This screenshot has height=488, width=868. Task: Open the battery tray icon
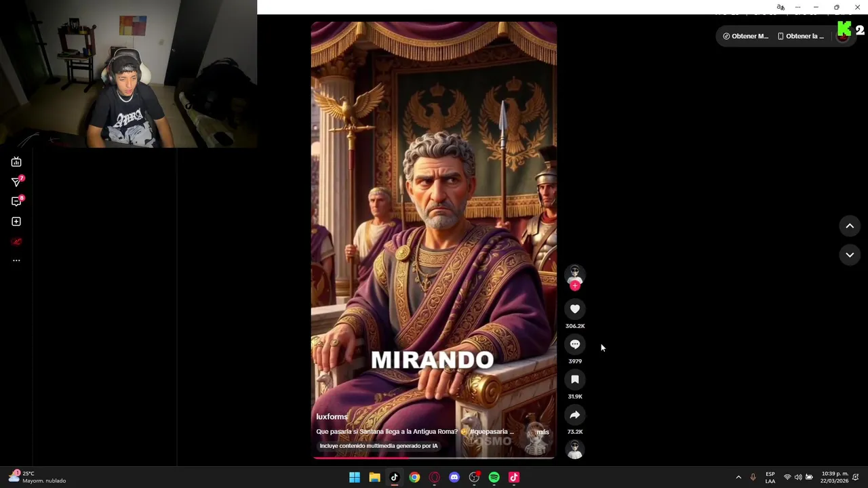coord(809,477)
